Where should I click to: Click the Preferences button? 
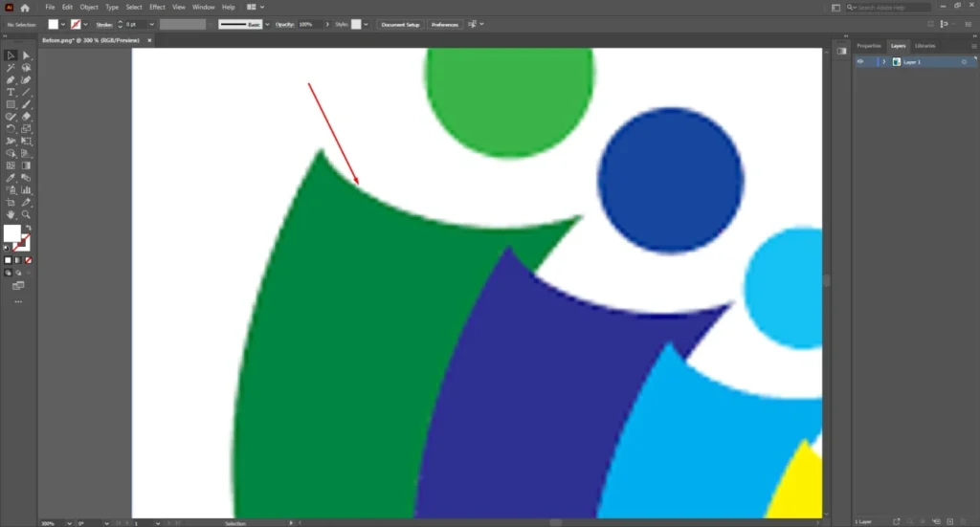[444, 24]
